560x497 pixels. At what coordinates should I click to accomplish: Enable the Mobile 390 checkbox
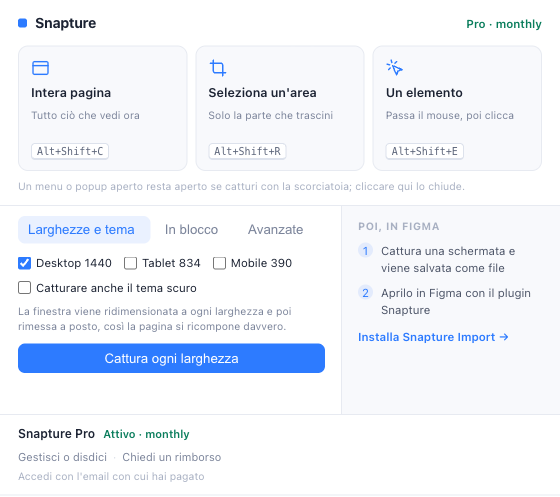point(219,263)
